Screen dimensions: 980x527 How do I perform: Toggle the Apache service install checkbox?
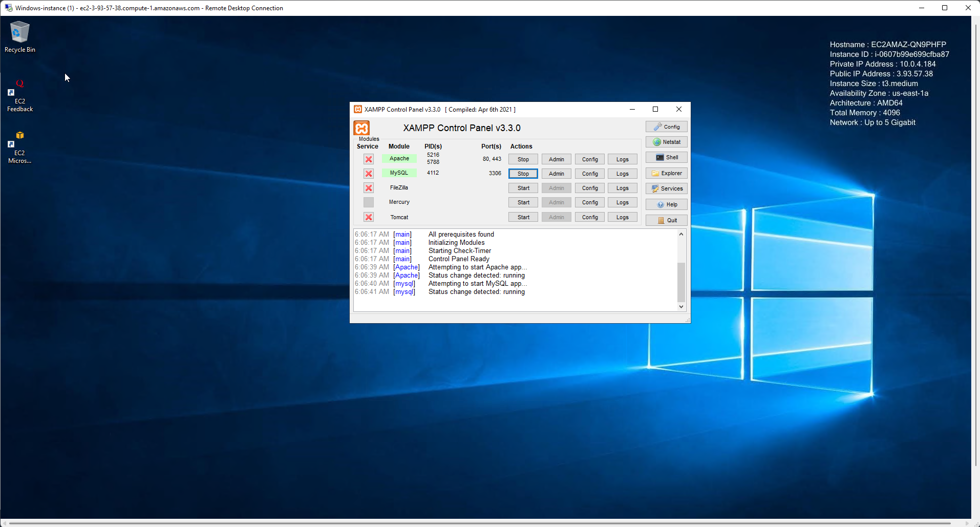369,159
